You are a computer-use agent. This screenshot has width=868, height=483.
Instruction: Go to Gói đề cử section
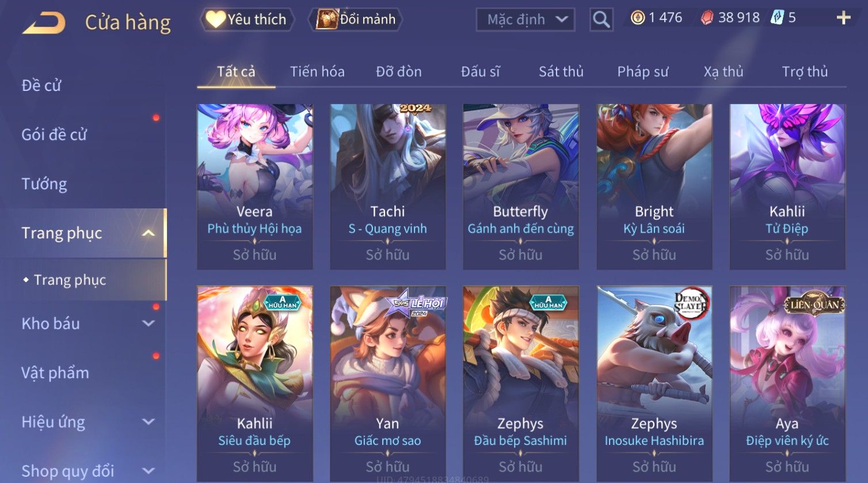[54, 134]
